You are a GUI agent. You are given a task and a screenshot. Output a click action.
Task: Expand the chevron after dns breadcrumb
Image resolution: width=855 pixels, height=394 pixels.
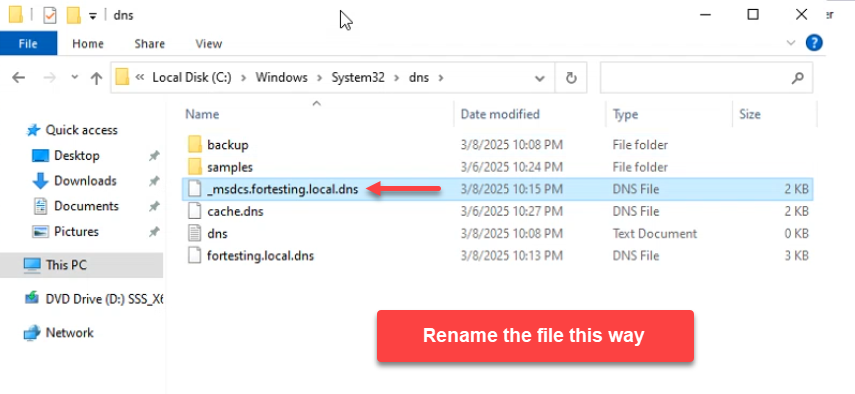click(x=441, y=78)
